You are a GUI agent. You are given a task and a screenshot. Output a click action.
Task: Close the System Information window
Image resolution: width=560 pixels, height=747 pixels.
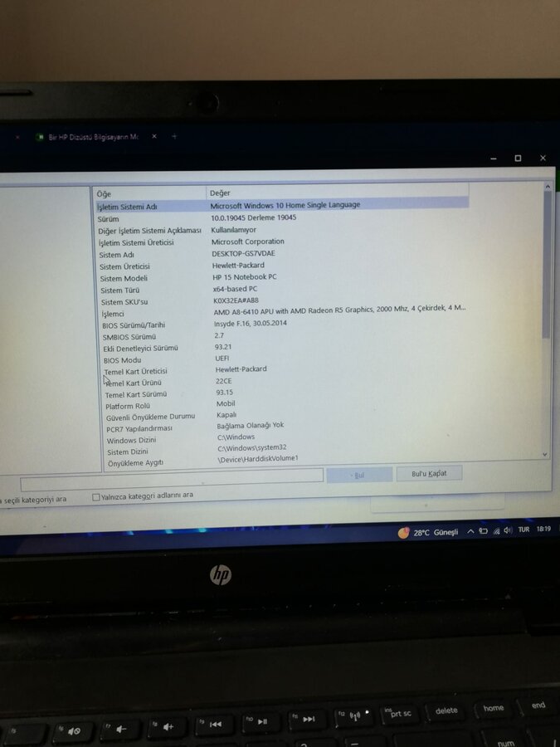(x=543, y=158)
